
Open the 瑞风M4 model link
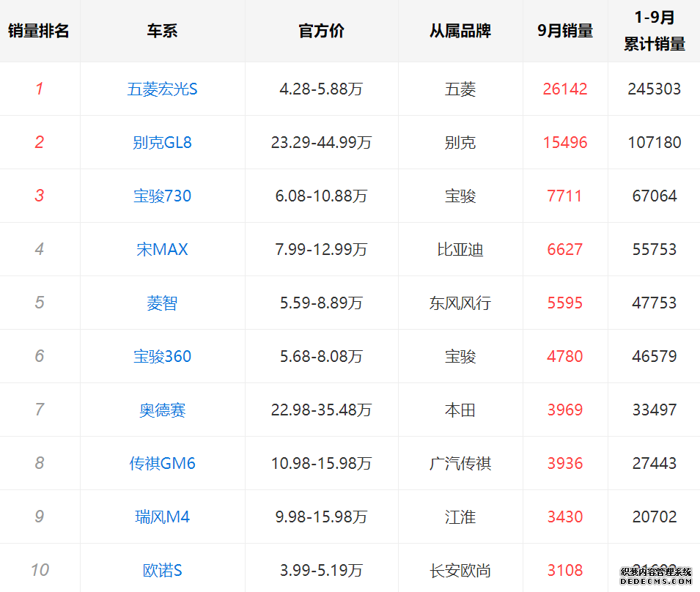162,517
